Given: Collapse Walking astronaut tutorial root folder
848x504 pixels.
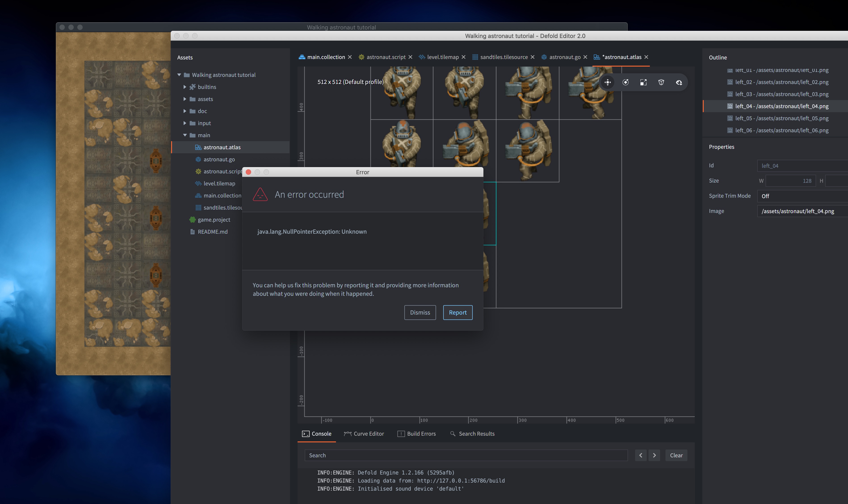Looking at the screenshot, I should pos(179,75).
